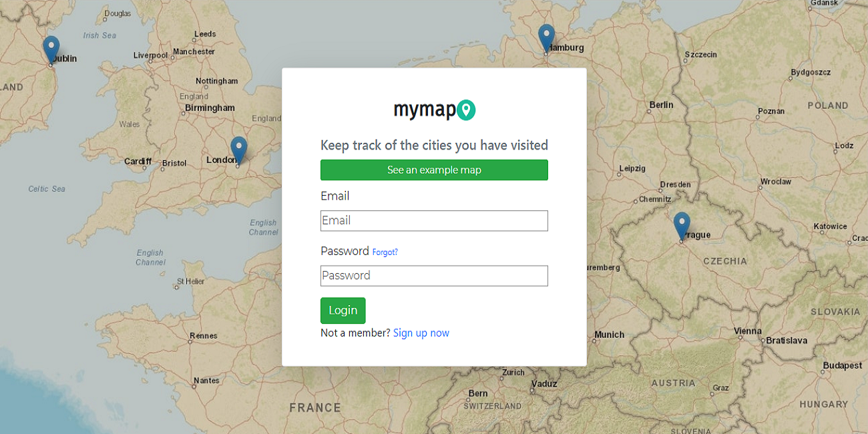868x434 pixels.
Task: Click the FRANCE label on the map
Action: pyautogui.click(x=315, y=407)
